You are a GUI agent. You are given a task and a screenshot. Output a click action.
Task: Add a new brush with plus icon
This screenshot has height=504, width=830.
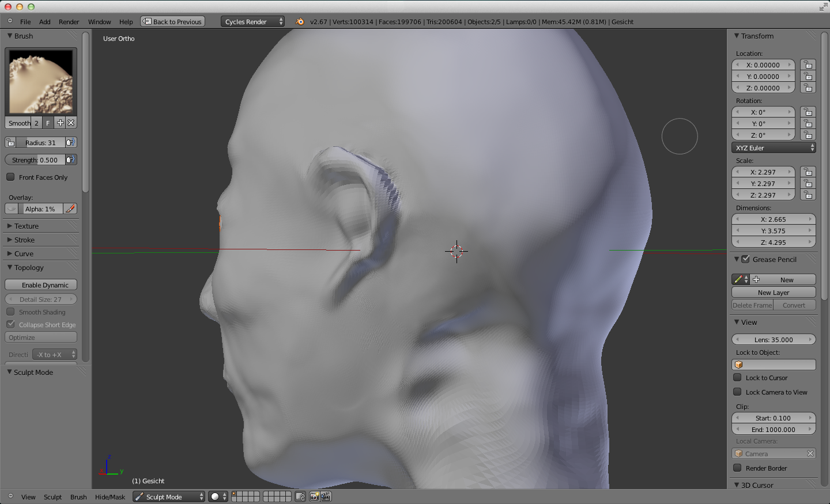61,123
